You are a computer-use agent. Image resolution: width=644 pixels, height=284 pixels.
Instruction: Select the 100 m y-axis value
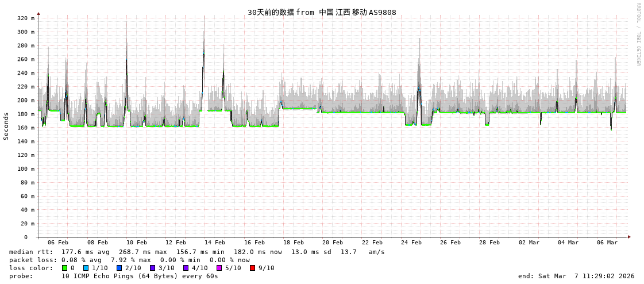(x=25, y=169)
